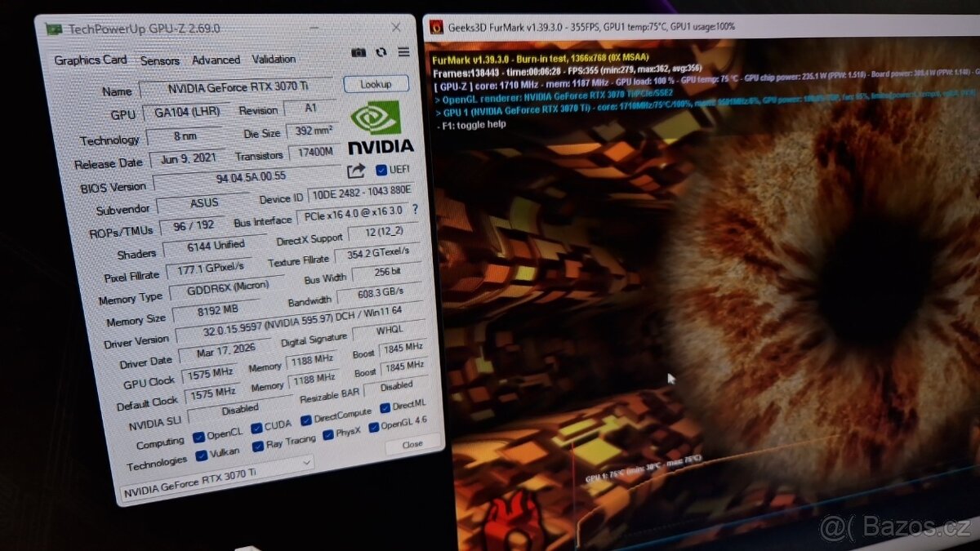Click the Driver Version value field
This screenshot has height=551, width=980.
pos(300,323)
